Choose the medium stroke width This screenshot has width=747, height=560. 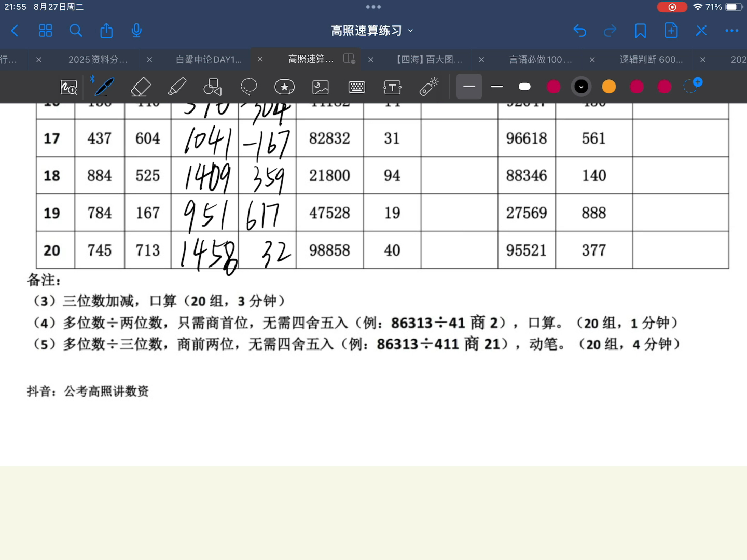click(497, 87)
